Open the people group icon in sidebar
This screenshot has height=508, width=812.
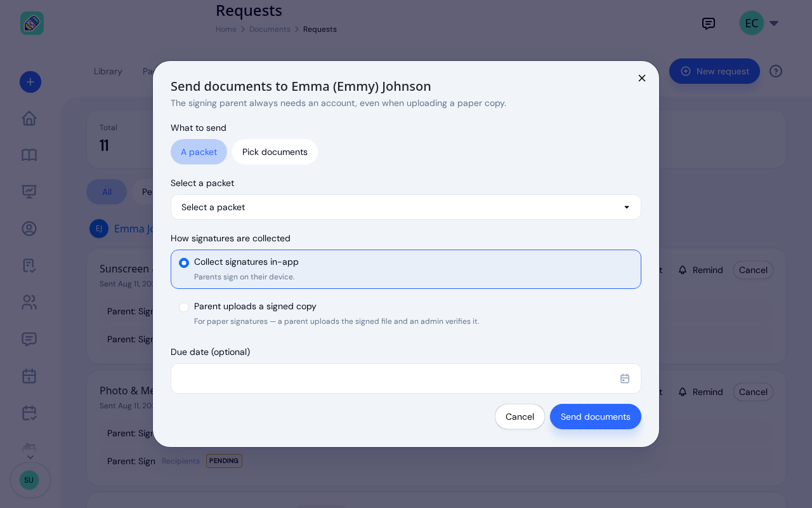tap(29, 302)
